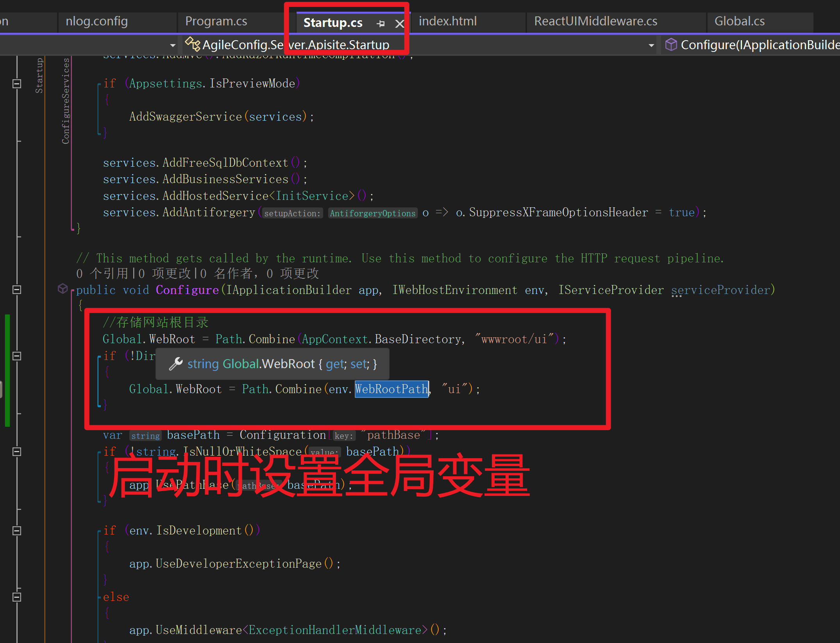Open the Startup class navigation dropdown
Screen dimensions: 840x643
click(172, 45)
